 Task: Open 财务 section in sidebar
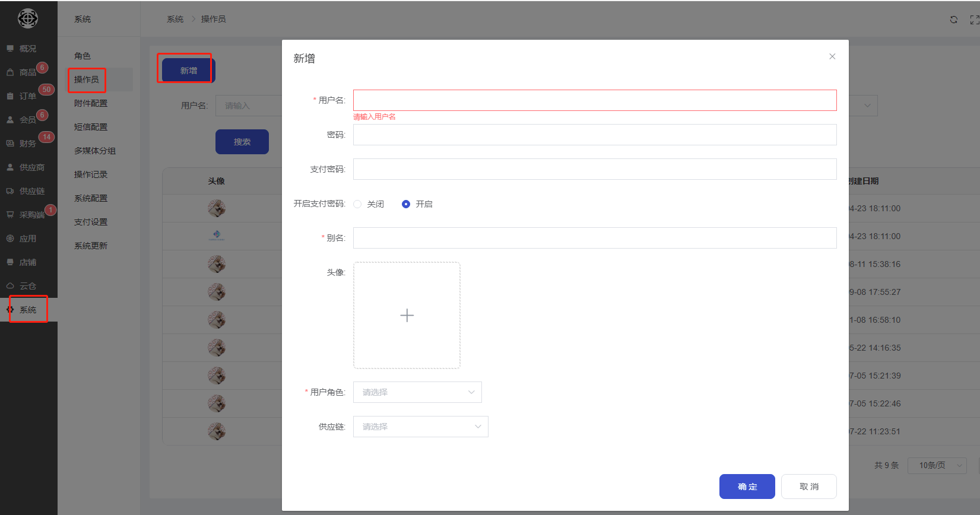click(x=27, y=144)
